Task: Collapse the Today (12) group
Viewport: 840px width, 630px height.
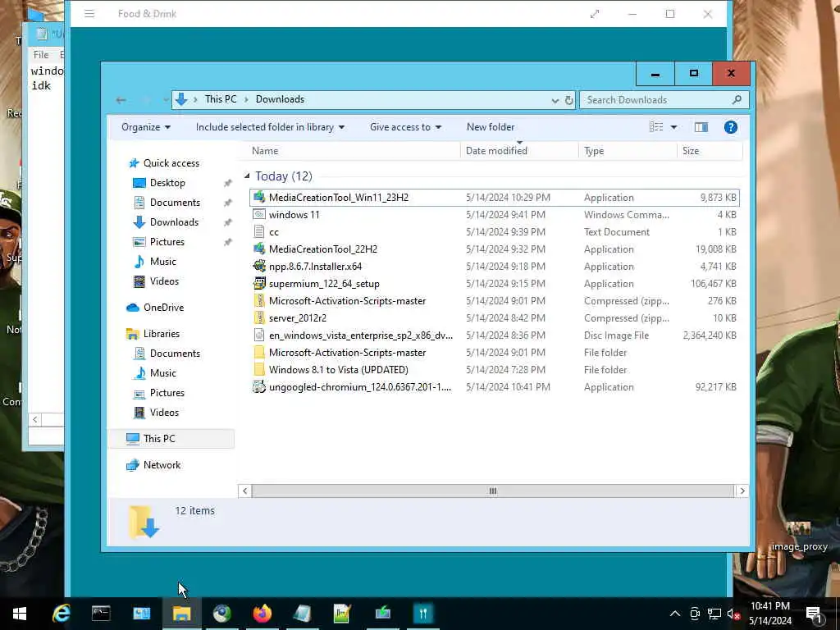Action: click(247, 176)
